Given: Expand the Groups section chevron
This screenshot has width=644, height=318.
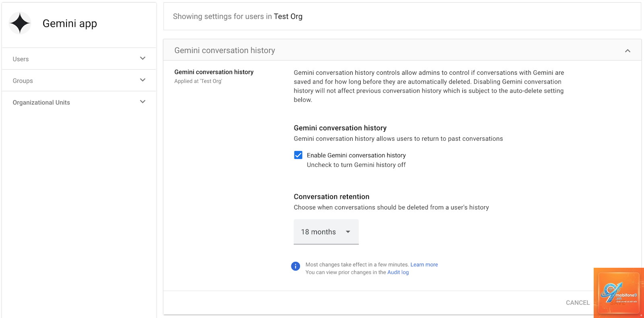Looking at the screenshot, I should pos(142,80).
